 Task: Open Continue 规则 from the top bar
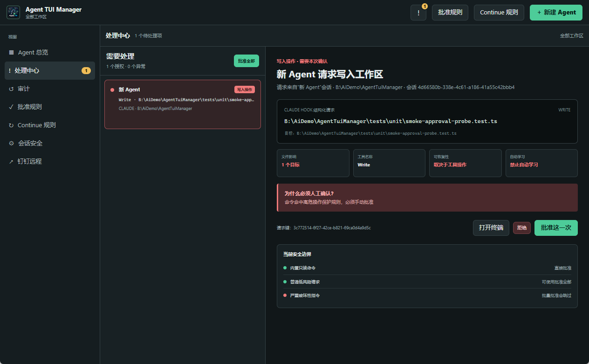(x=499, y=13)
